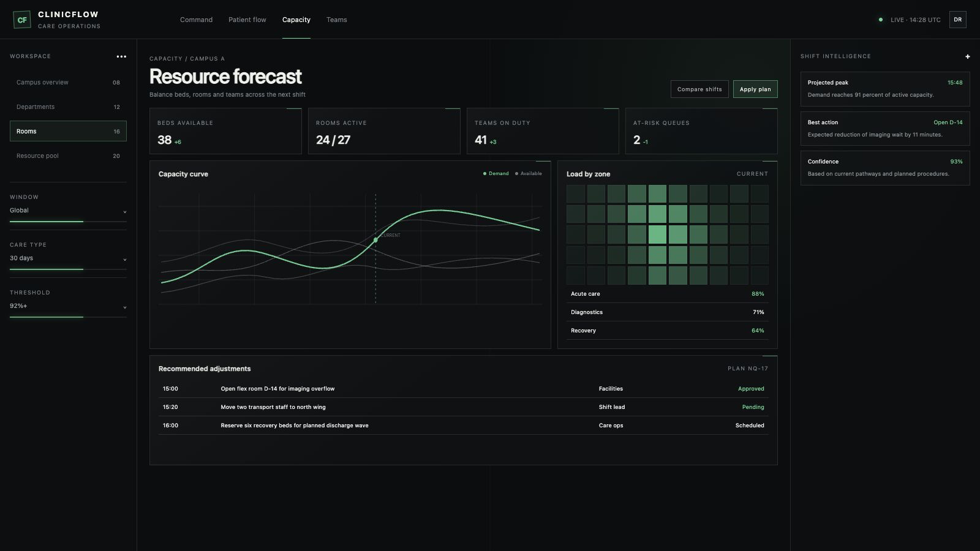Viewport: 980px width, 551px height.
Task: Open Departments in workspace list
Action: (68, 107)
